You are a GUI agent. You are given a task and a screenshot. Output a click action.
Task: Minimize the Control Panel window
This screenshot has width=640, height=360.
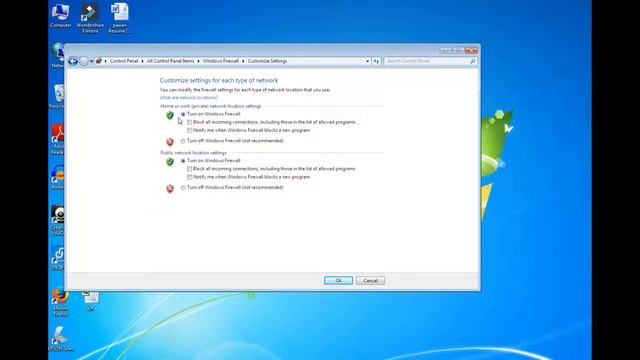446,50
